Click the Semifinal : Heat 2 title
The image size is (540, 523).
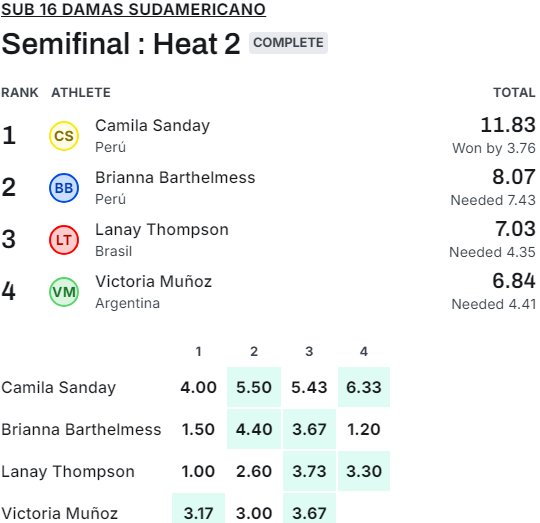(121, 44)
